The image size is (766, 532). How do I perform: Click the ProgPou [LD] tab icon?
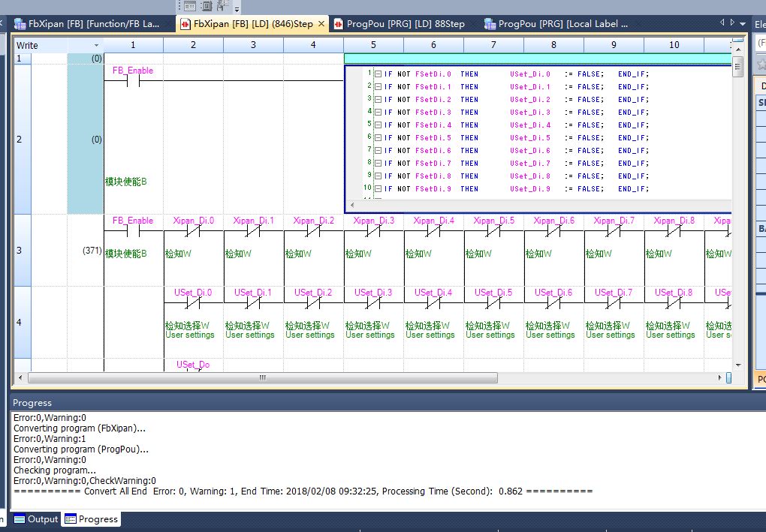[x=339, y=24]
